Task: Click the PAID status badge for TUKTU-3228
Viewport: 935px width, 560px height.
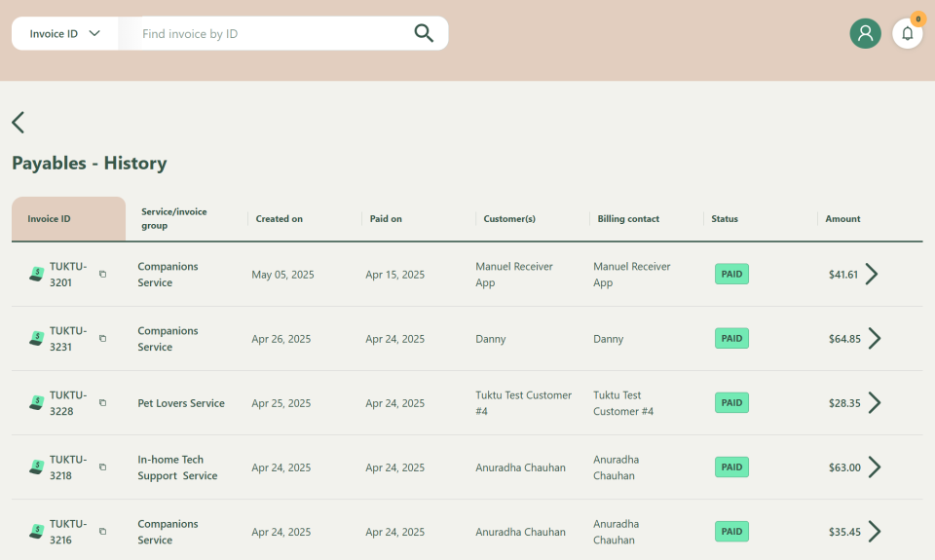Action: click(x=731, y=403)
